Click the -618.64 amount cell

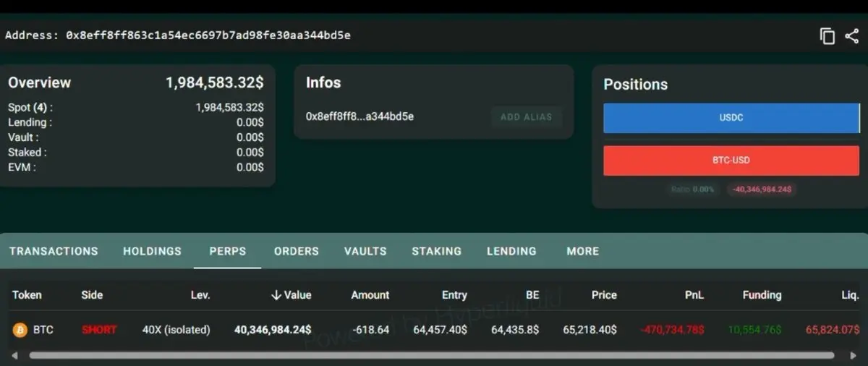point(371,330)
